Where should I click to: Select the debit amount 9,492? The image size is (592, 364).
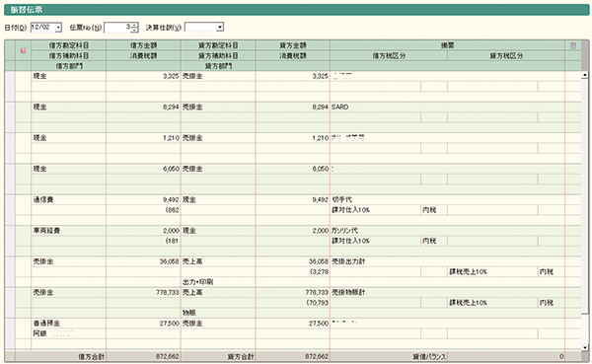(x=143, y=199)
